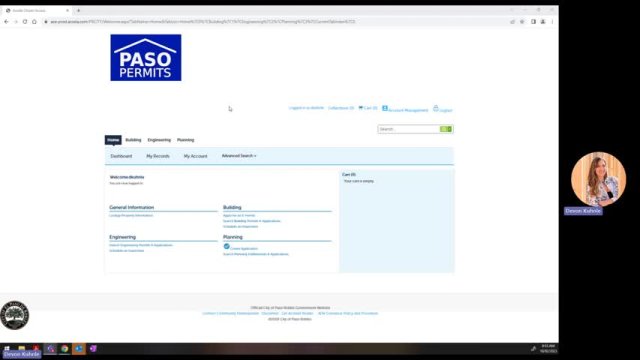
Task: Open the Dashboard menu item
Action: 121,156
